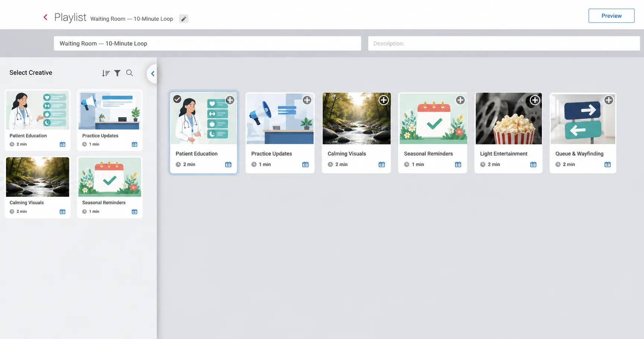Click the Seasonal Reminders calendar thumbnail in playlist
Viewport: 644px width, 339px height.
coord(433,118)
